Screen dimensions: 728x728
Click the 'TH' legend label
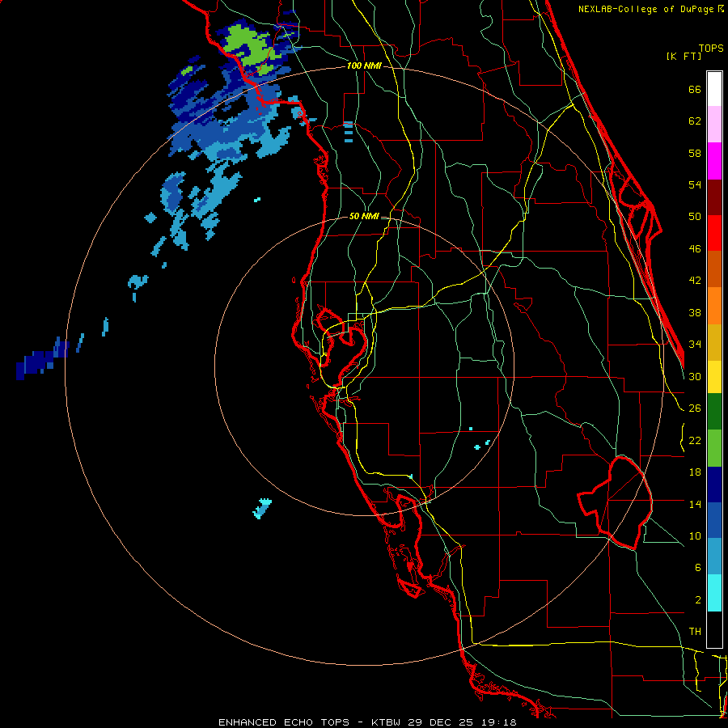click(x=695, y=632)
